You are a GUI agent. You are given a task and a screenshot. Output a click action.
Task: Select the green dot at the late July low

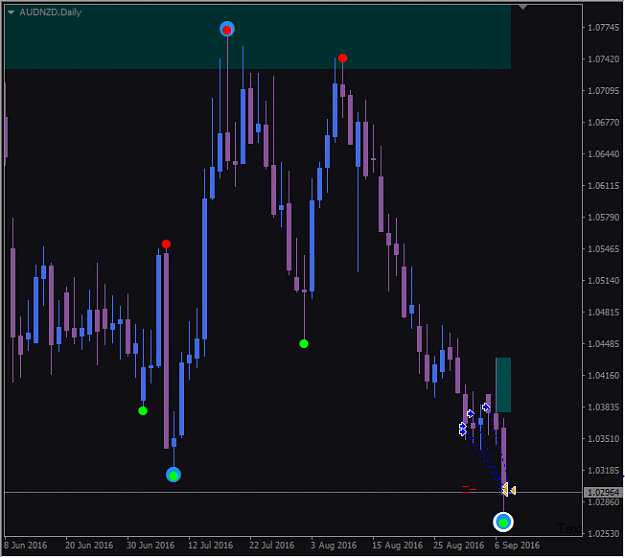click(304, 344)
